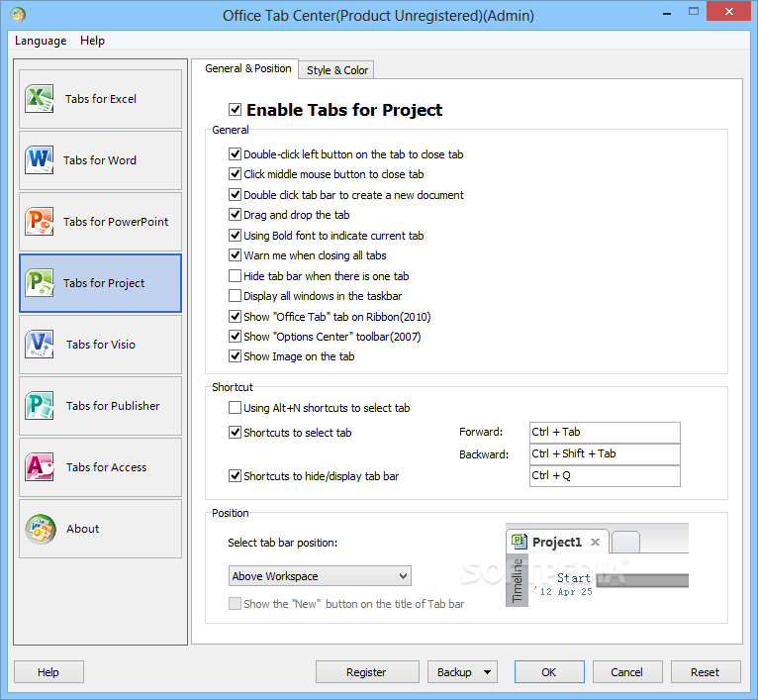Screen dimensions: 758x700
Task: Click the Publisher icon in sidebar
Action: pos(40,406)
